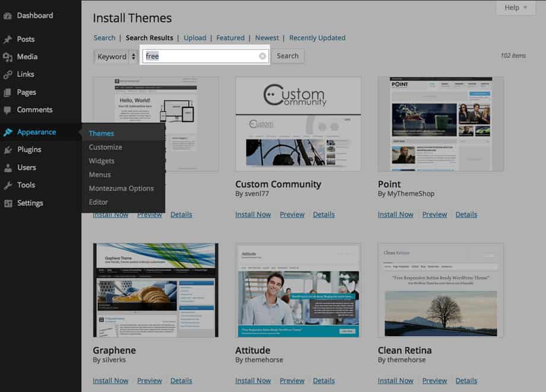Screen dimensions: 546x392
Task: Open Menus in the Appearance submenu
Action: click(x=100, y=174)
